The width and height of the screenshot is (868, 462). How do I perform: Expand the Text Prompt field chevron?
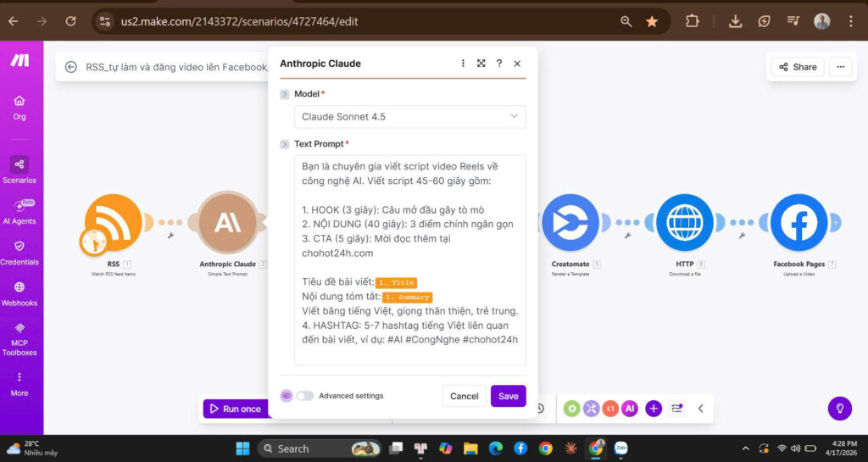(x=285, y=144)
